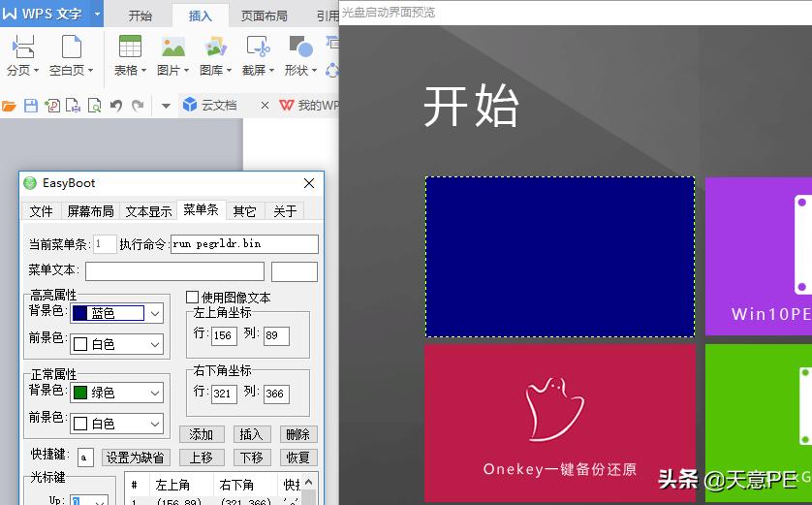
Task: Open EasyBoot 文件 tab
Action: [x=42, y=211]
